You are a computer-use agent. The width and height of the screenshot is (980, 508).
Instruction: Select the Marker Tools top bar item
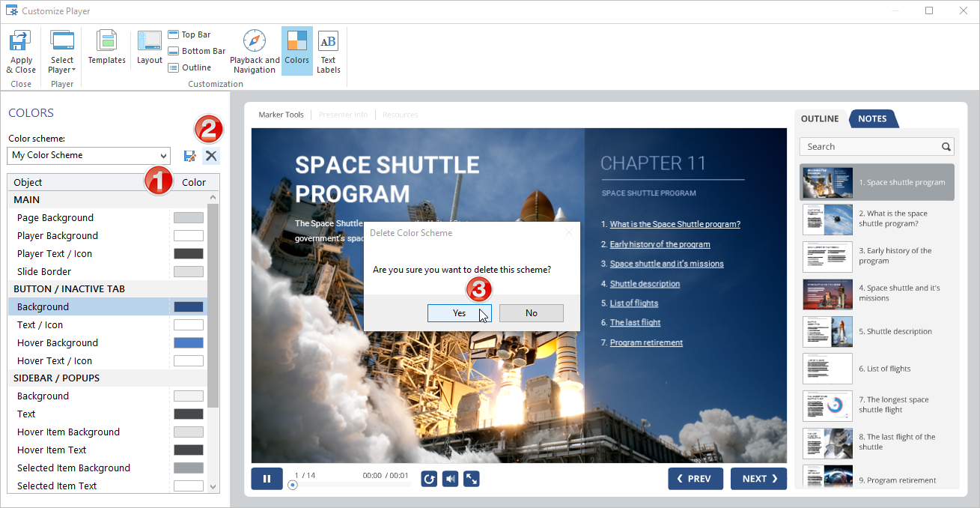281,115
